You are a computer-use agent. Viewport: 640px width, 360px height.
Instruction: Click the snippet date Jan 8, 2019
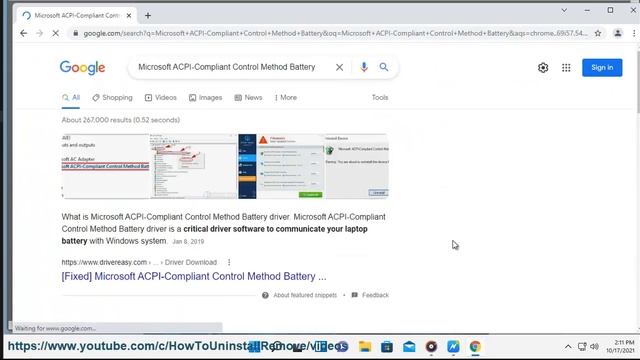click(x=188, y=242)
